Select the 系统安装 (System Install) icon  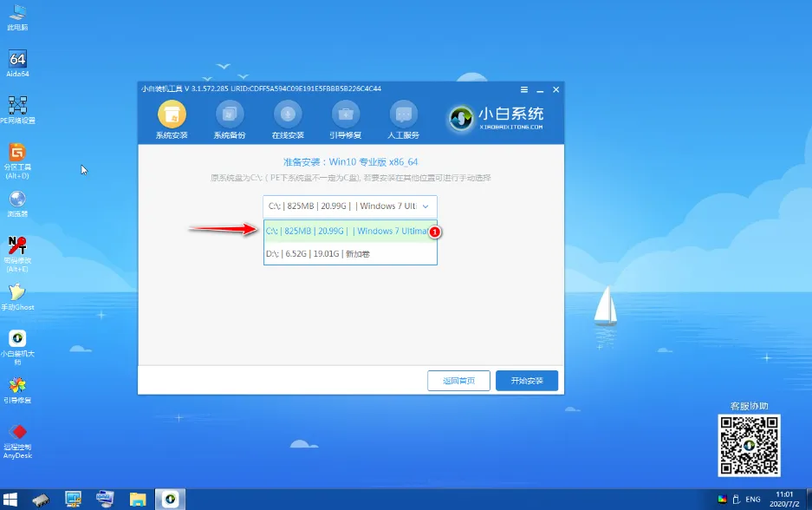172,117
